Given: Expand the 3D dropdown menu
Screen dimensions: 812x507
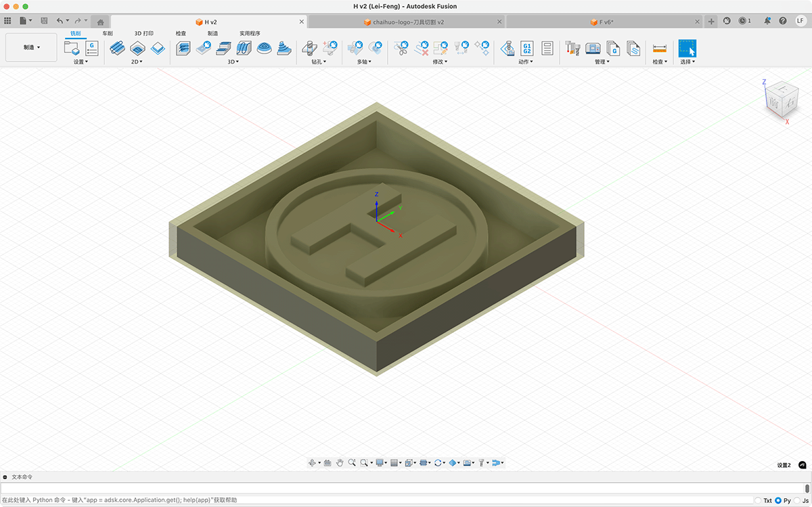Looking at the screenshot, I should [x=232, y=62].
